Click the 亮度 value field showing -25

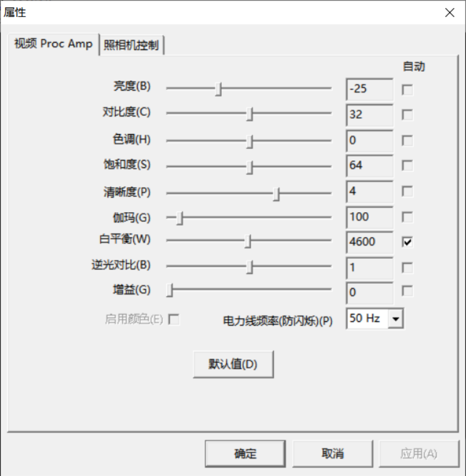pos(369,89)
